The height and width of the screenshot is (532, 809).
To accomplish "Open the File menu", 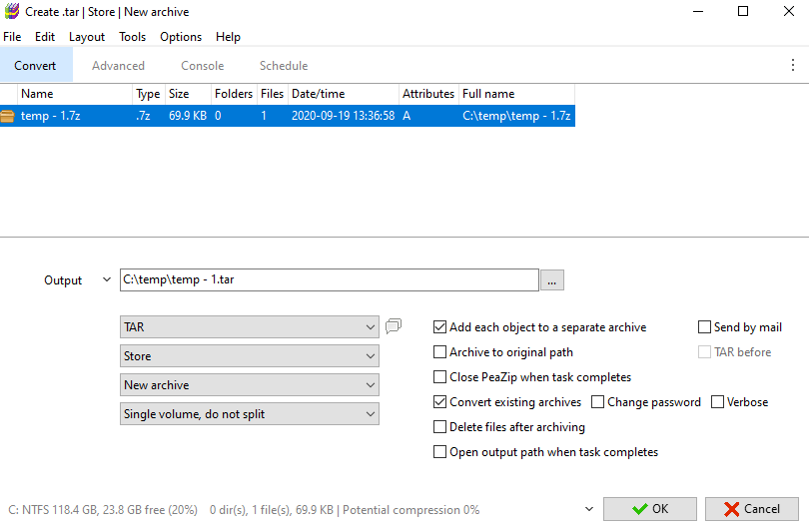I will point(12,37).
